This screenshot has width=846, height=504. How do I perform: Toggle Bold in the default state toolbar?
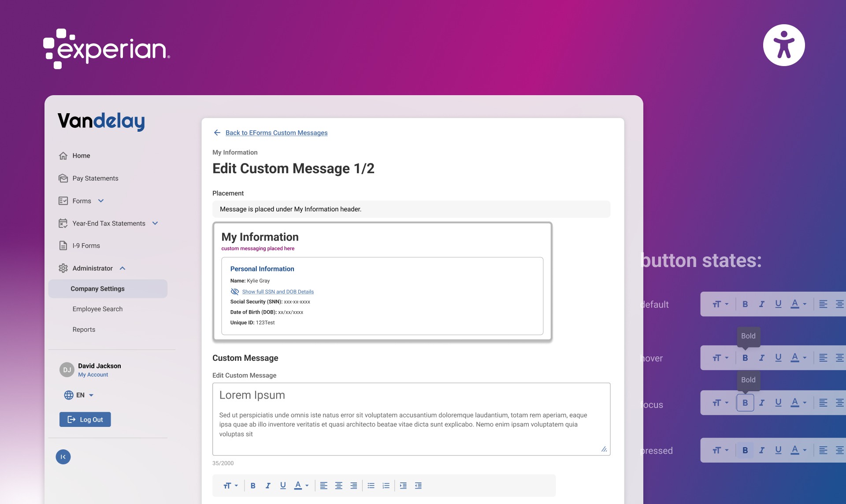745,304
